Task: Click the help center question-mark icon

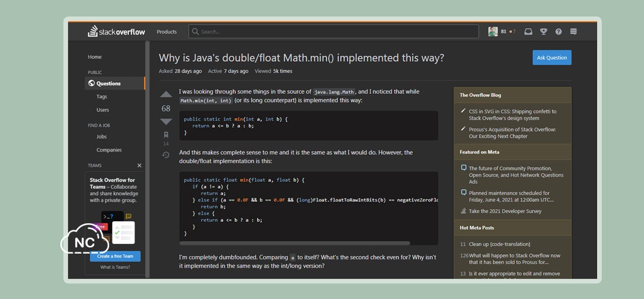Action: [558, 31]
